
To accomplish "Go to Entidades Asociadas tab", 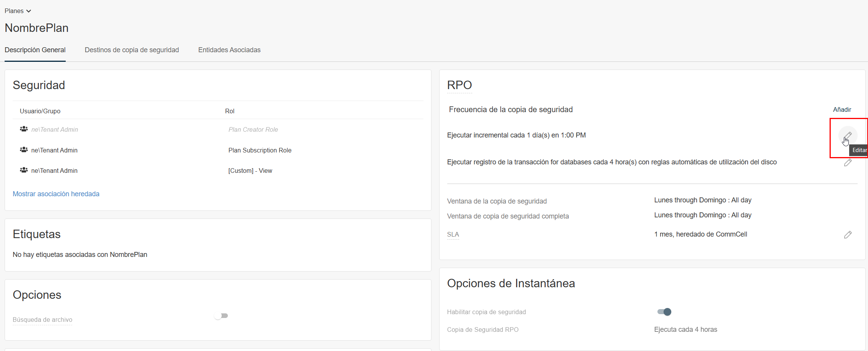I will coord(229,50).
